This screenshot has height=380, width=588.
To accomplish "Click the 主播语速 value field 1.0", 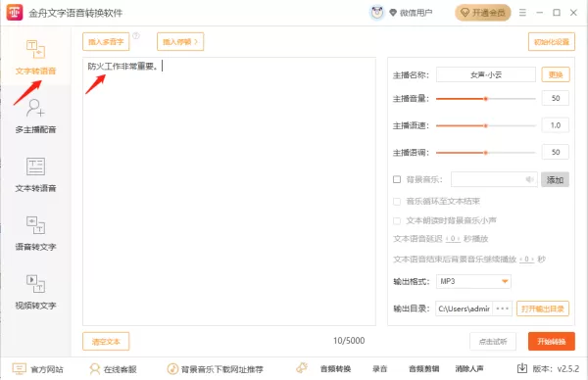I will point(556,125).
